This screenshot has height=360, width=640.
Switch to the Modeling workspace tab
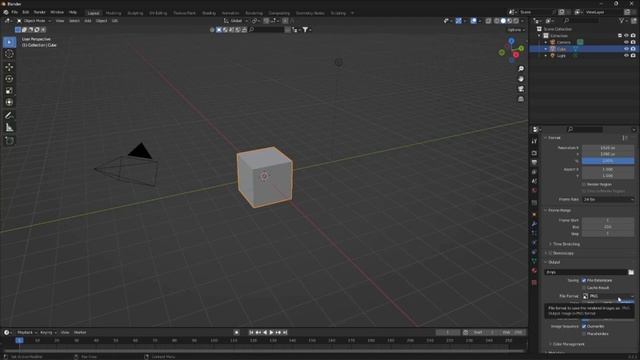tap(113, 13)
